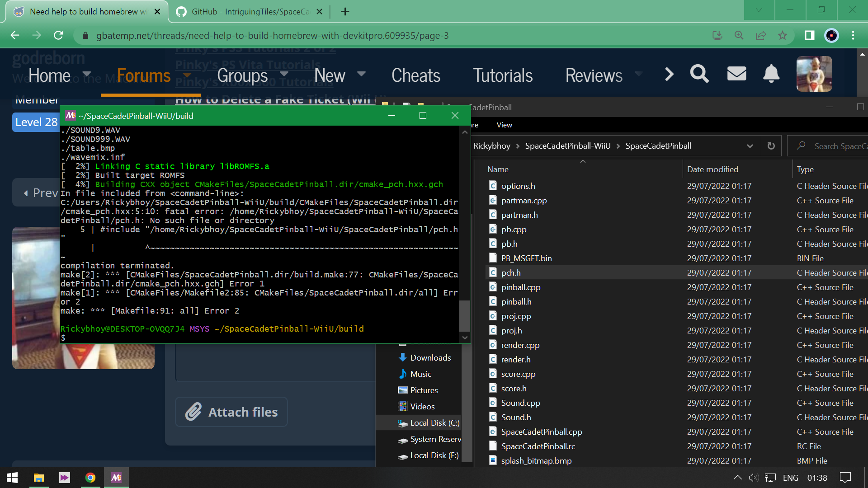Expand the File Explorer address history dropdown

tap(750, 146)
